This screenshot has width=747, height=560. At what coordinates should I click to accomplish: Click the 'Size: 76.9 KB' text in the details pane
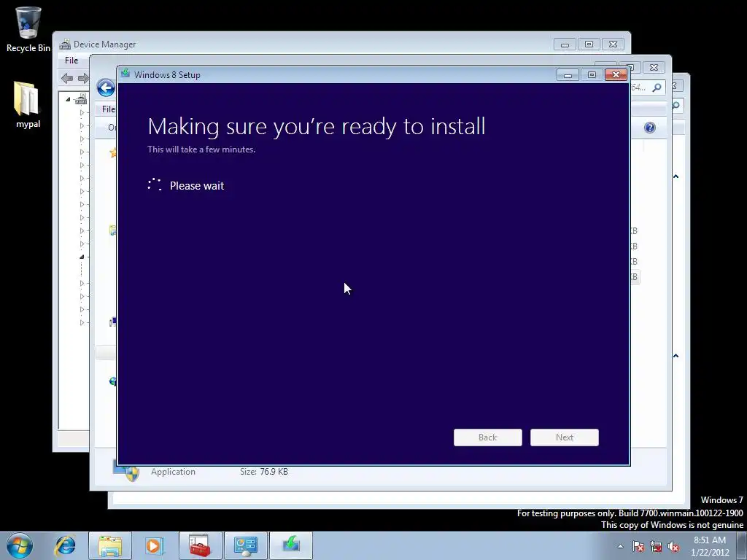click(x=264, y=472)
